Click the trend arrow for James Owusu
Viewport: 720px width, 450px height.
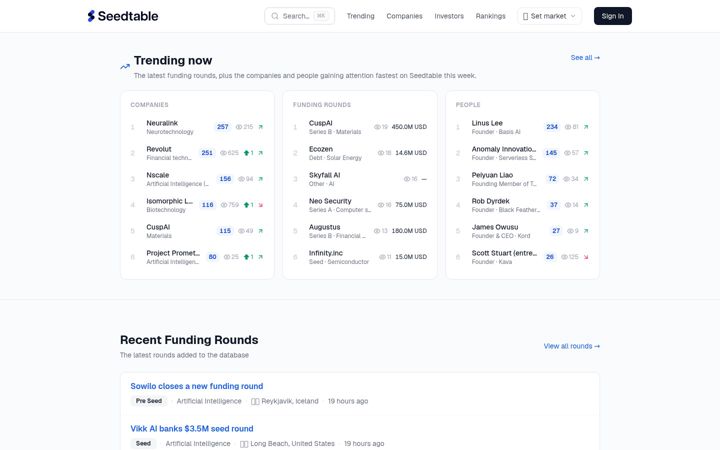click(x=586, y=231)
